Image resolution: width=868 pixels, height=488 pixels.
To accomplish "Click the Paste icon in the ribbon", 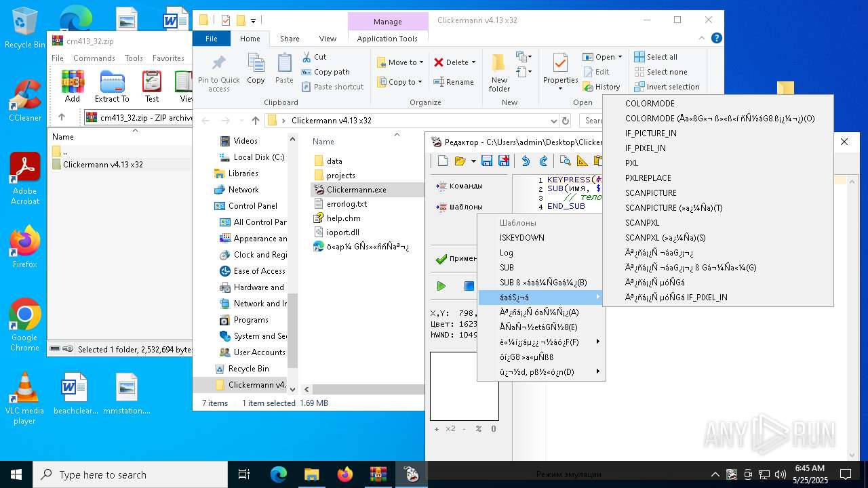I will click(x=284, y=69).
